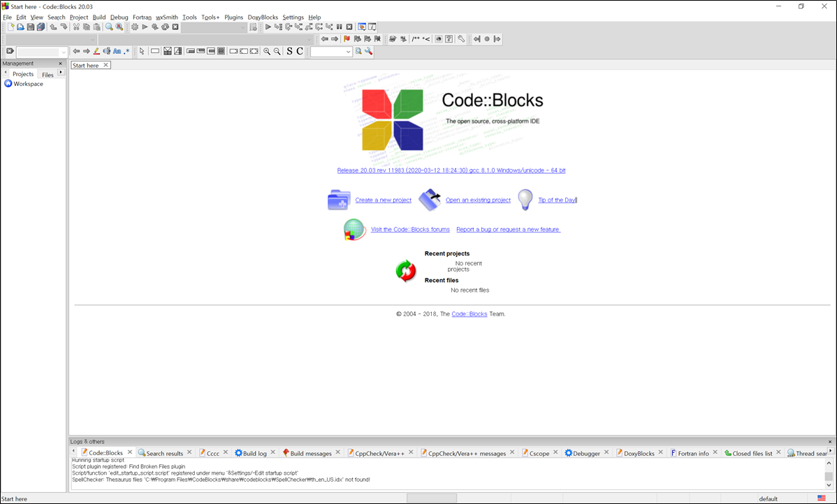This screenshot has height=504, width=837.
Task: Click the Open an existing project link
Action: coord(478,200)
